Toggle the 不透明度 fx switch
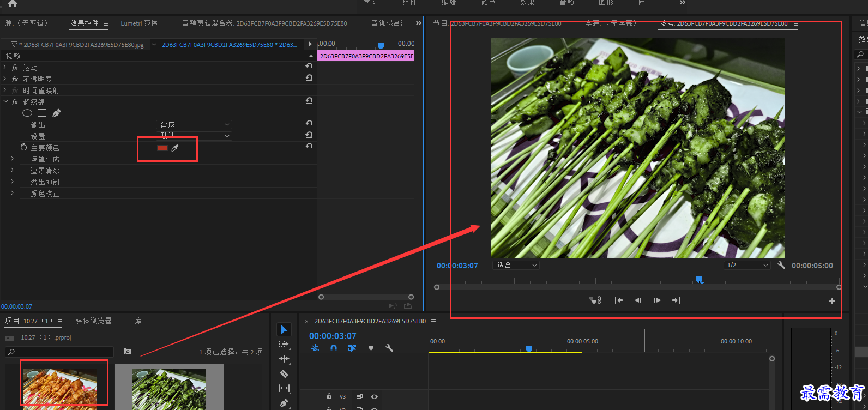868x410 pixels. pyautogui.click(x=15, y=79)
